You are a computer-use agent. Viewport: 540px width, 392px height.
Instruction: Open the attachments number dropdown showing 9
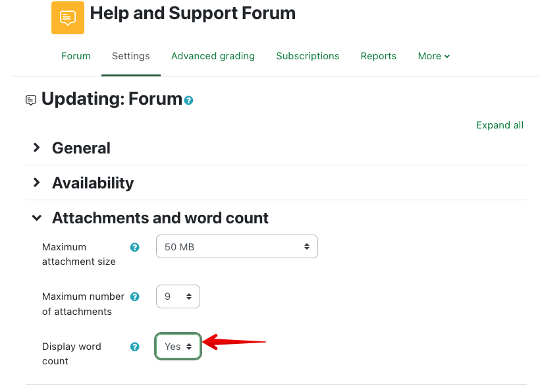178,296
